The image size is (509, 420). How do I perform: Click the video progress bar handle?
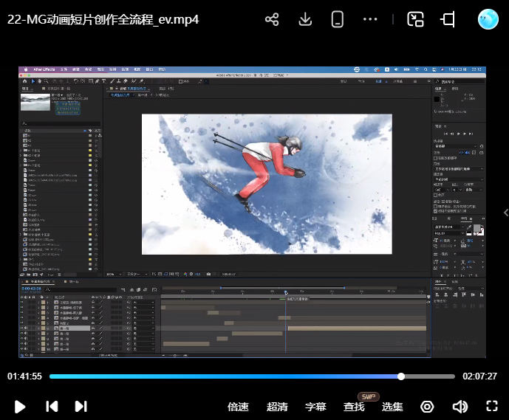coord(401,376)
